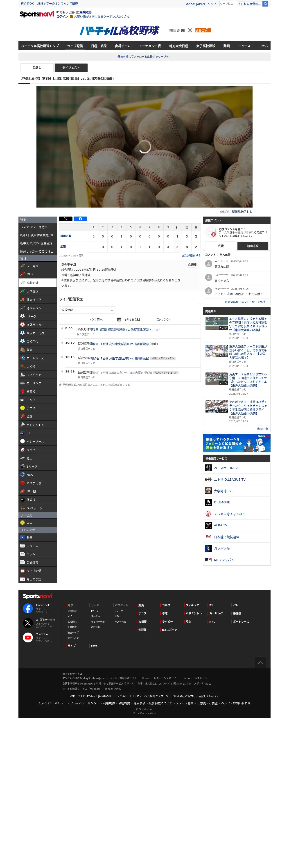Select the 見逃し tab
Image resolution: width=289 pixels, height=868 pixels.
pos(37,68)
